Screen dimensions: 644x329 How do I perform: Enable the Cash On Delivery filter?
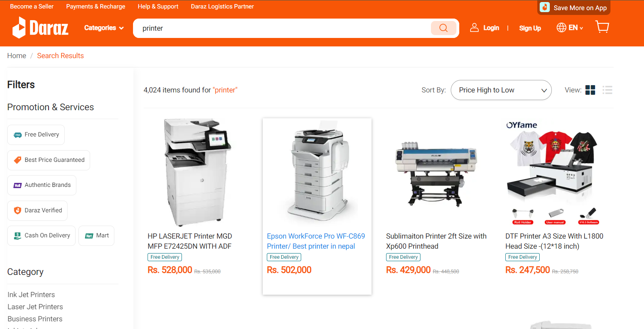tap(41, 236)
